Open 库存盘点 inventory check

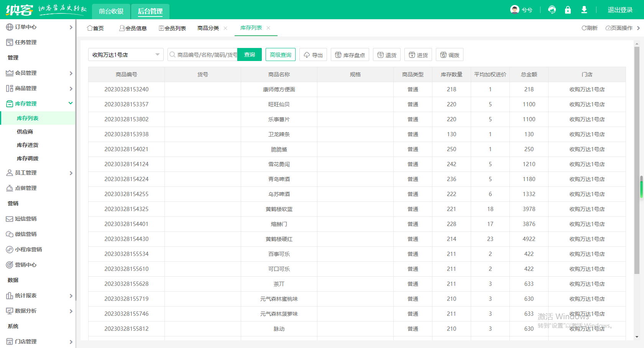pyautogui.click(x=350, y=55)
